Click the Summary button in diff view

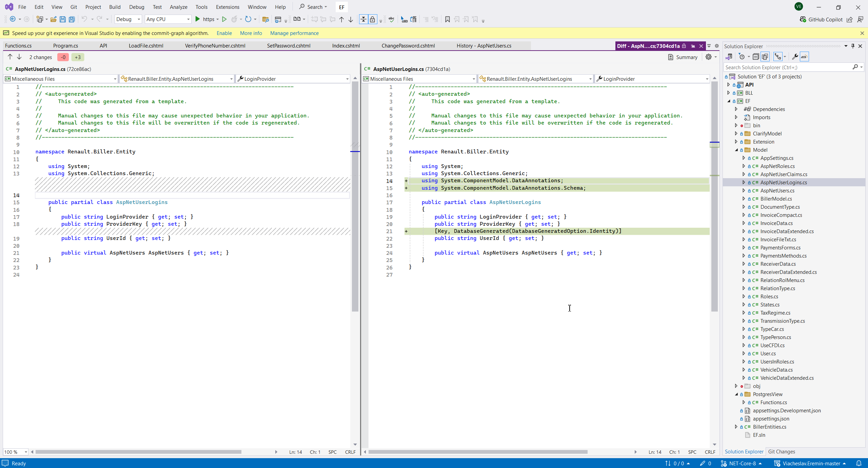[x=683, y=57]
